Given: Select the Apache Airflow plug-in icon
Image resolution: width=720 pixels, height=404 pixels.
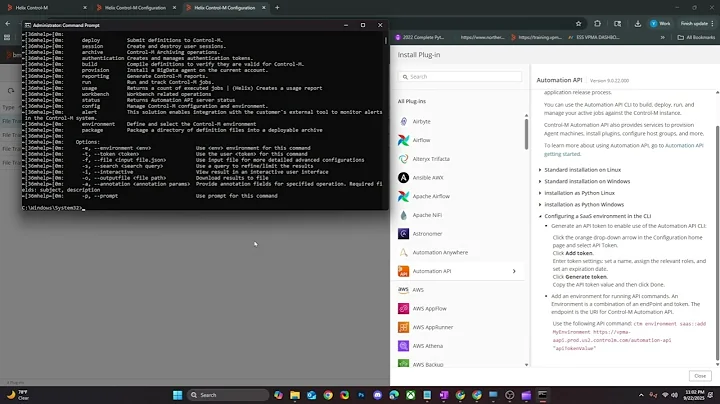Looking at the screenshot, I should pos(403,196).
